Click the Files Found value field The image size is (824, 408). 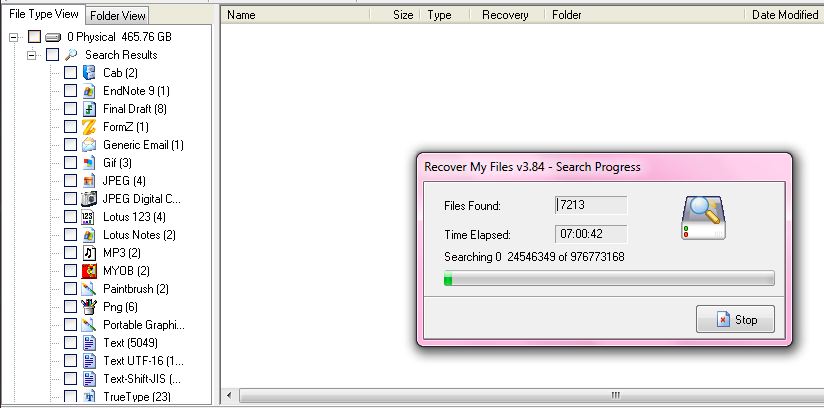pyautogui.click(x=591, y=205)
